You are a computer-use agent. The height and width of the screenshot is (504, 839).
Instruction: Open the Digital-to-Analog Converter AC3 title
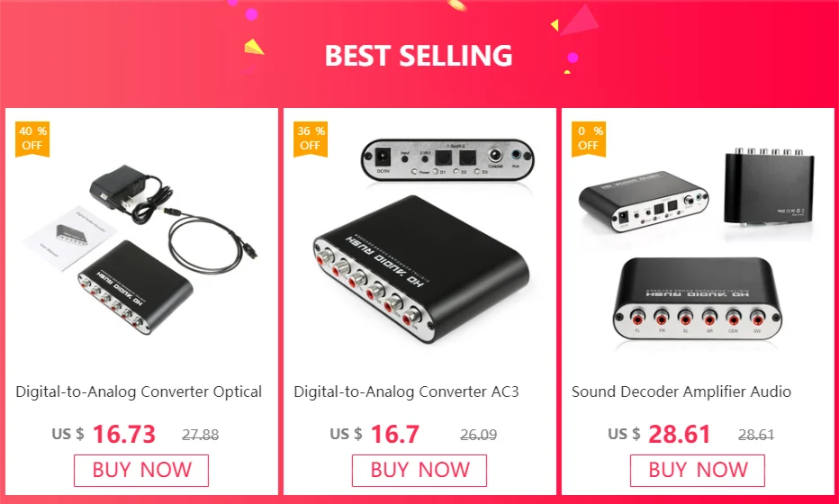pos(406,391)
